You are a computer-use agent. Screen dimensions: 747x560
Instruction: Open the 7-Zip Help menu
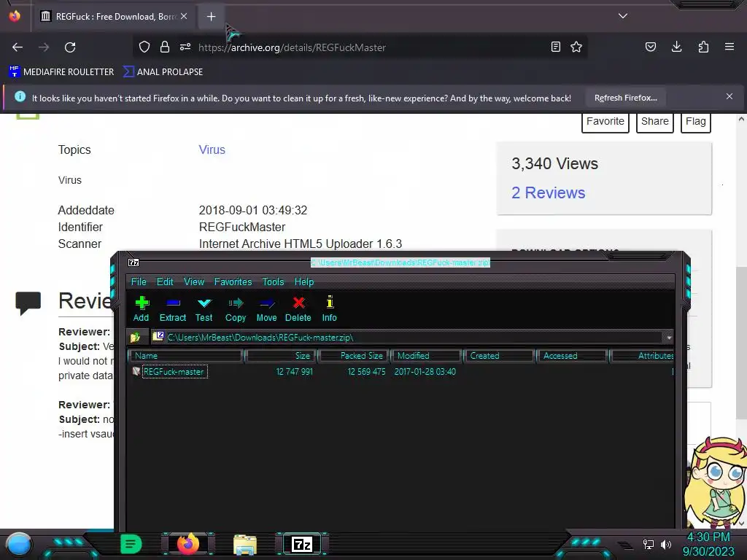click(x=304, y=282)
